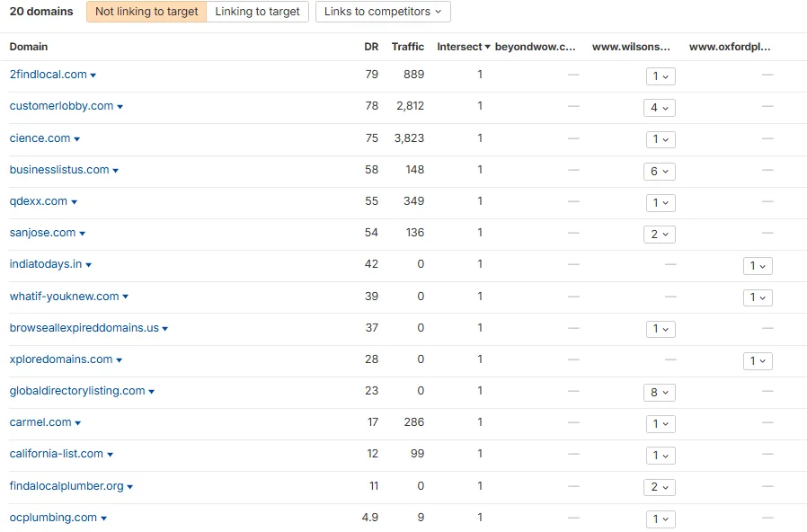Image resolution: width=807 pixels, height=532 pixels.
Task: Open the "6" links dropdown for businesslistus.com
Action: [x=661, y=171]
